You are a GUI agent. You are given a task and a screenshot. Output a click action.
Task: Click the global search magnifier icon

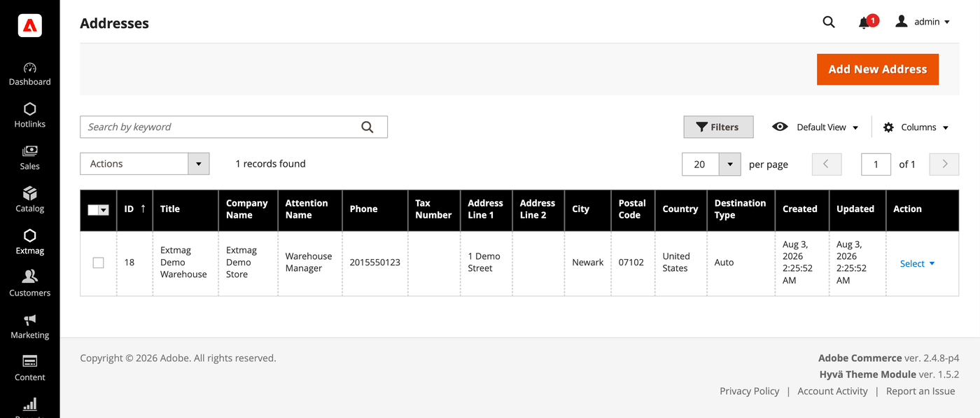829,22
